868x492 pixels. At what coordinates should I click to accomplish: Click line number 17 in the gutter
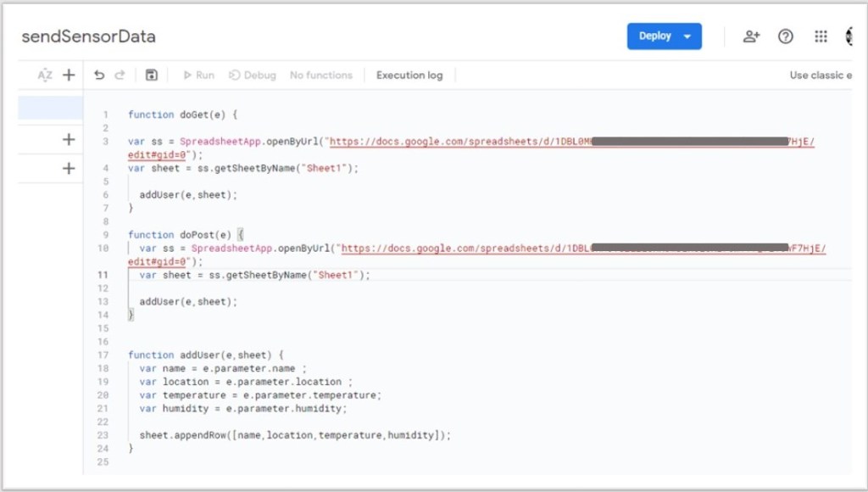pos(103,355)
